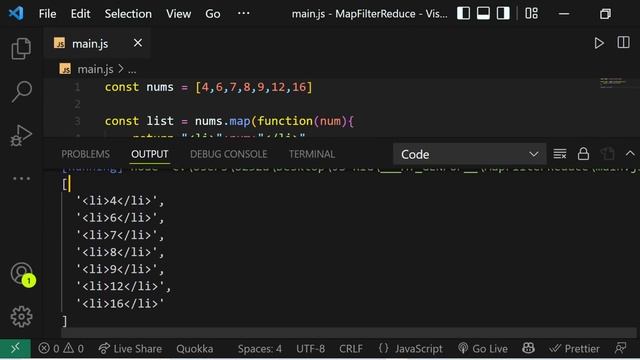Open the Selection menu

[128, 14]
